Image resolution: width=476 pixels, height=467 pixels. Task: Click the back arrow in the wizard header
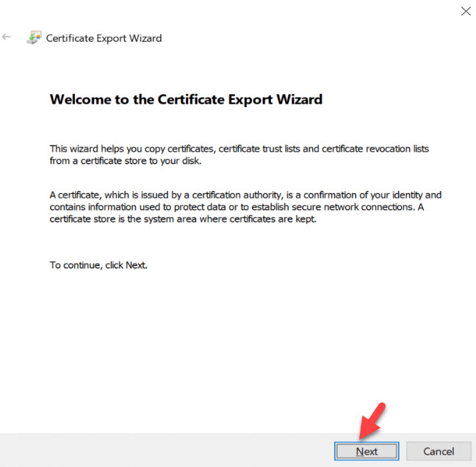pyautogui.click(x=7, y=37)
